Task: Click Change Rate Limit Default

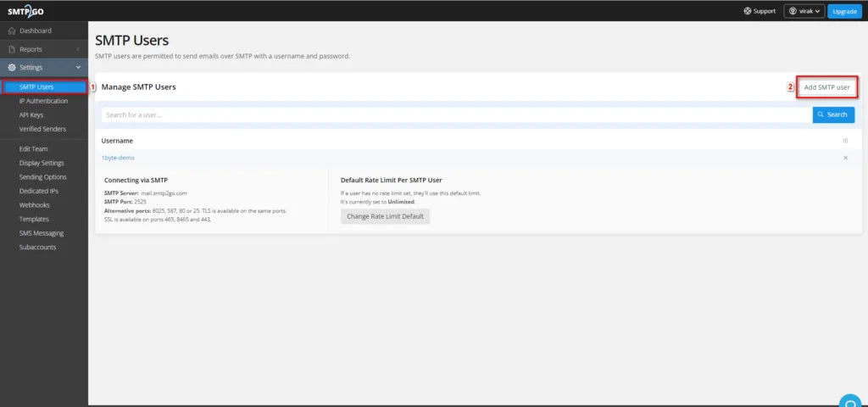Action: tap(385, 216)
